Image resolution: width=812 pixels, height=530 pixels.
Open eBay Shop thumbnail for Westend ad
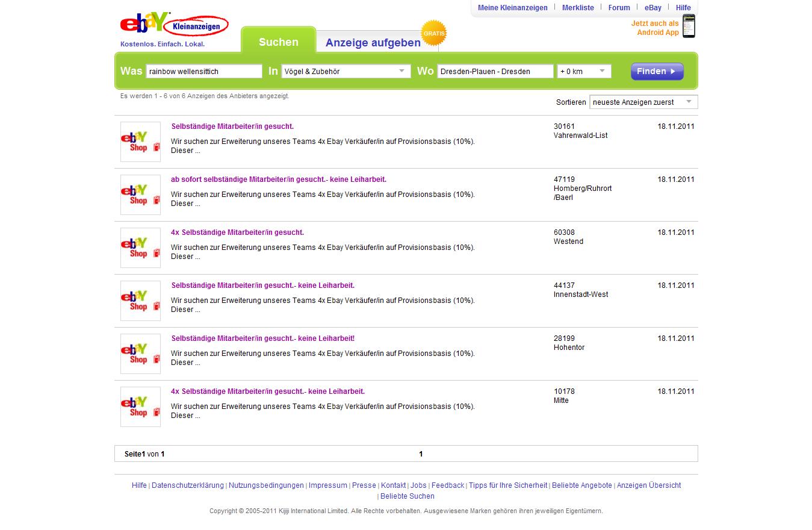140,248
